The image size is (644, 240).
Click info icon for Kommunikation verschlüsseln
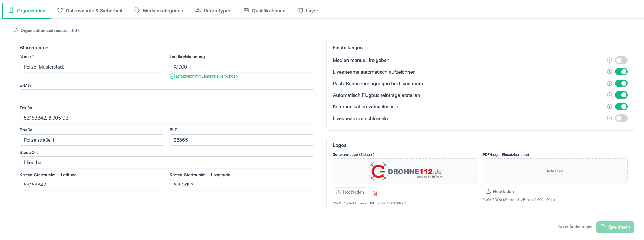click(609, 106)
